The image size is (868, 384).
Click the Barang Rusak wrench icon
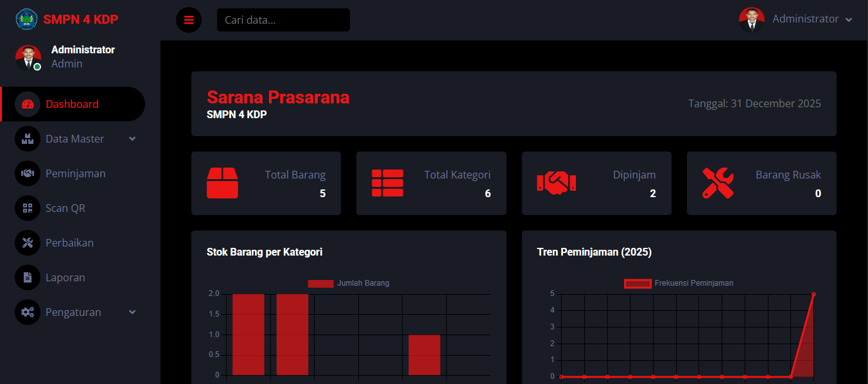[x=718, y=183]
